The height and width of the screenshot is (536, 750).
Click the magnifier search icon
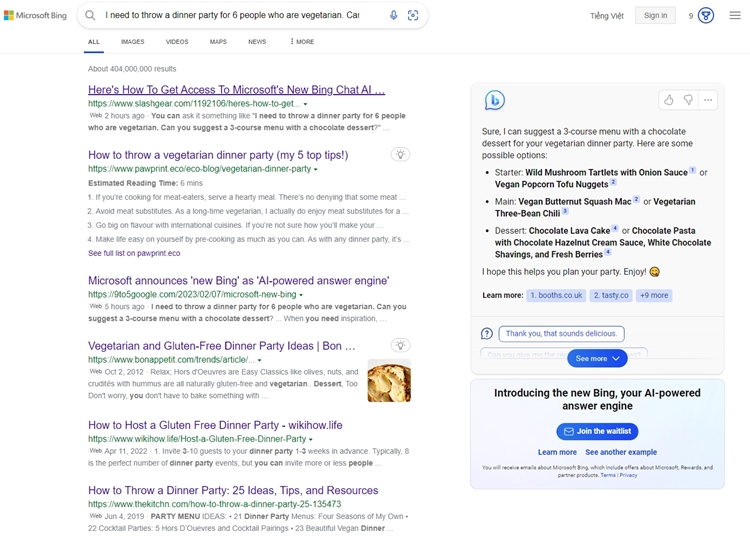pyautogui.click(x=90, y=15)
